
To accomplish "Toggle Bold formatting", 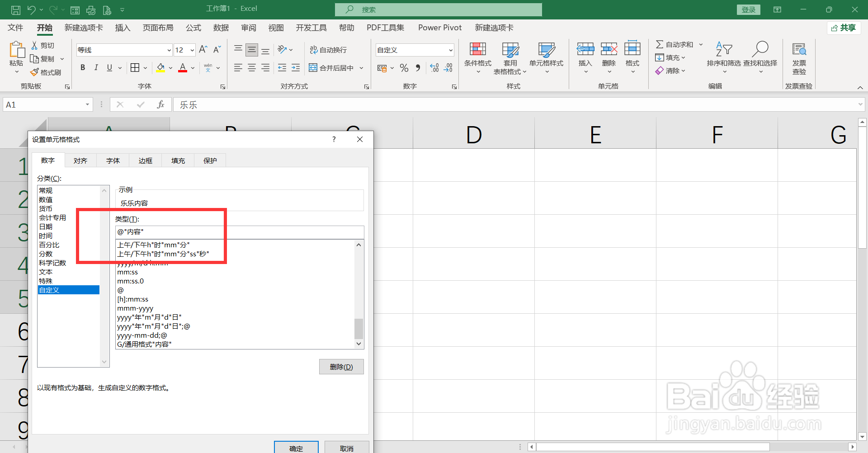I will click(83, 68).
